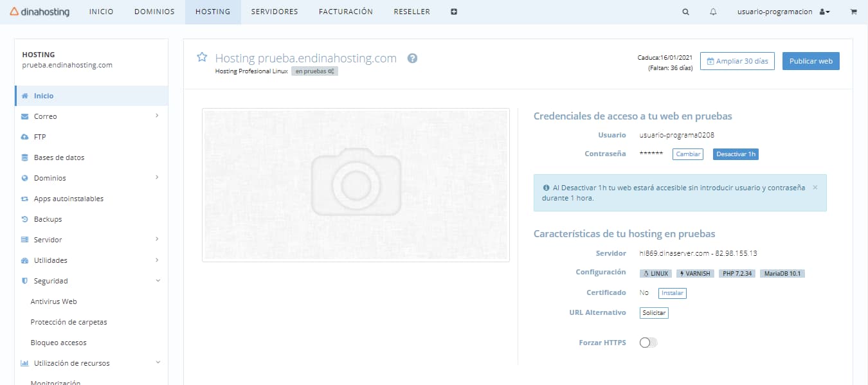Click the Backups history icon
Image resolution: width=868 pixels, height=385 pixels.
click(24, 219)
